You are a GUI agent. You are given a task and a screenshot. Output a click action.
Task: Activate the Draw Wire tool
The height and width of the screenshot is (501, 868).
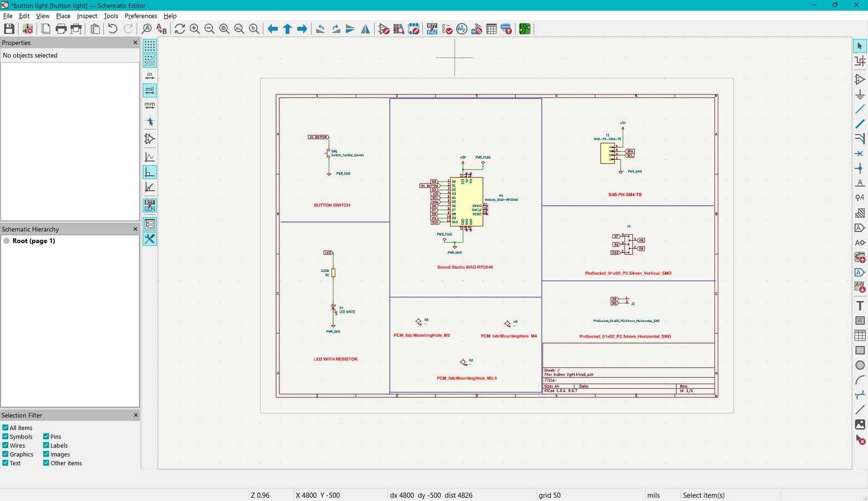coord(860,109)
